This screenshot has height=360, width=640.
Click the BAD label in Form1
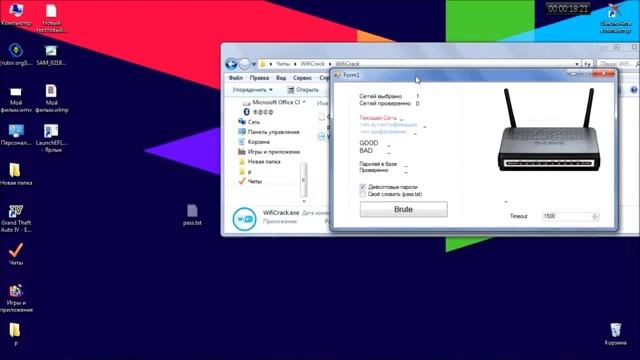tap(366, 151)
